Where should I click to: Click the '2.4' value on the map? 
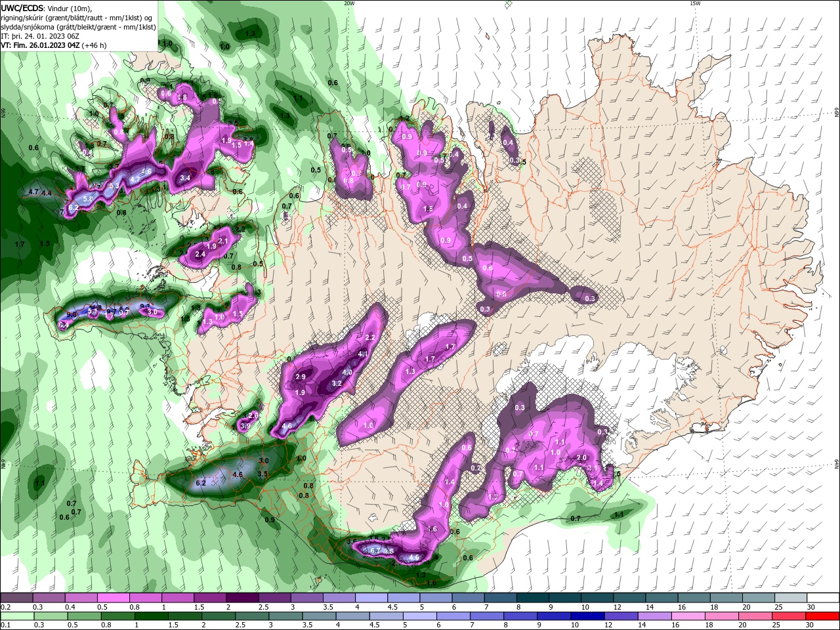coord(200,254)
